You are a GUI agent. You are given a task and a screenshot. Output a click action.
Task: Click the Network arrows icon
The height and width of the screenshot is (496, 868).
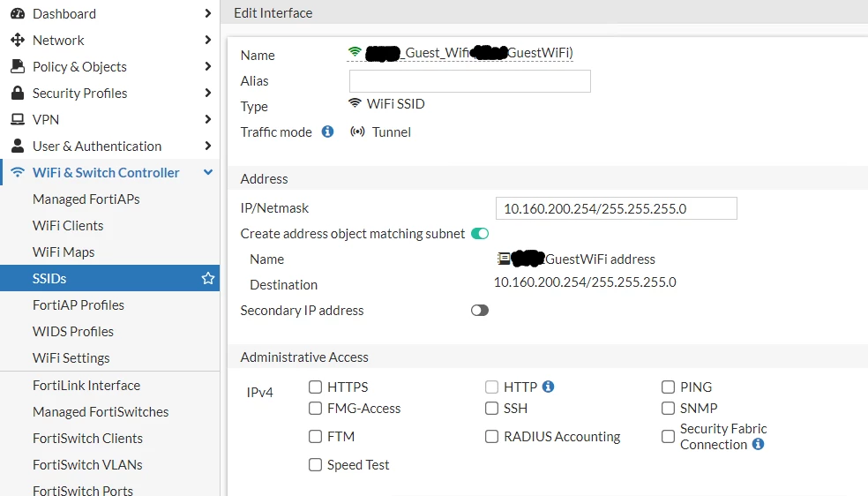pos(18,40)
